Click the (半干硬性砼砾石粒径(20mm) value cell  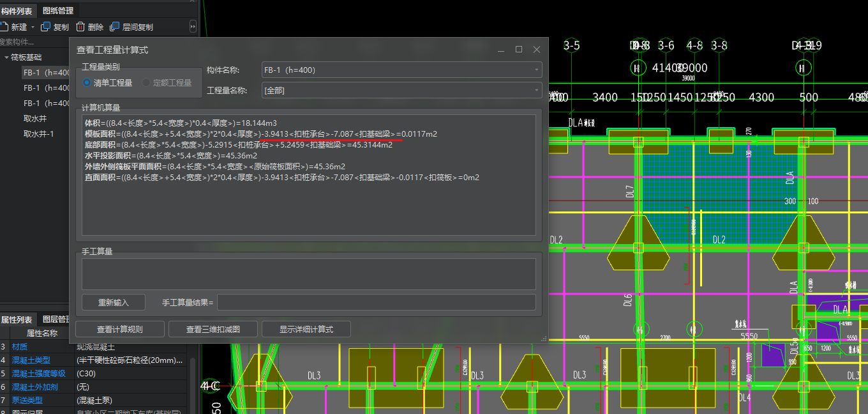pyautogui.click(x=131, y=360)
